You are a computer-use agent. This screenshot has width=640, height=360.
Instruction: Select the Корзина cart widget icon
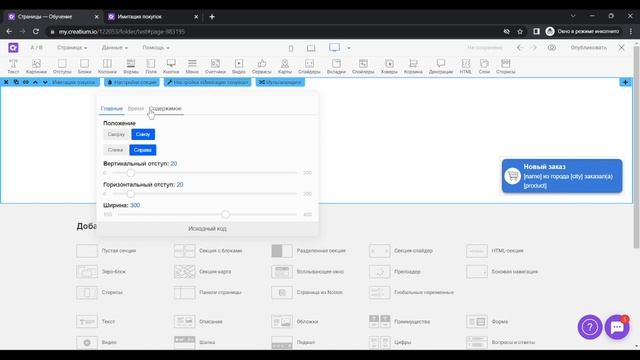(413, 66)
